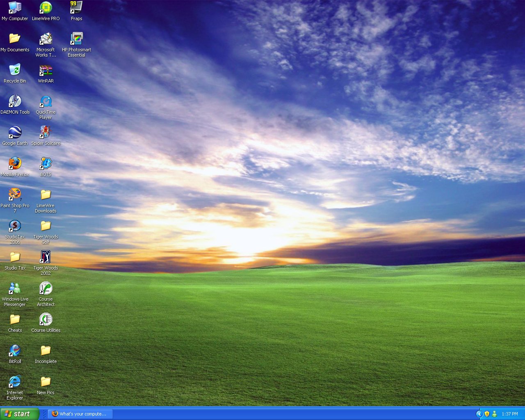Click the Messenger tray icon

494,414
